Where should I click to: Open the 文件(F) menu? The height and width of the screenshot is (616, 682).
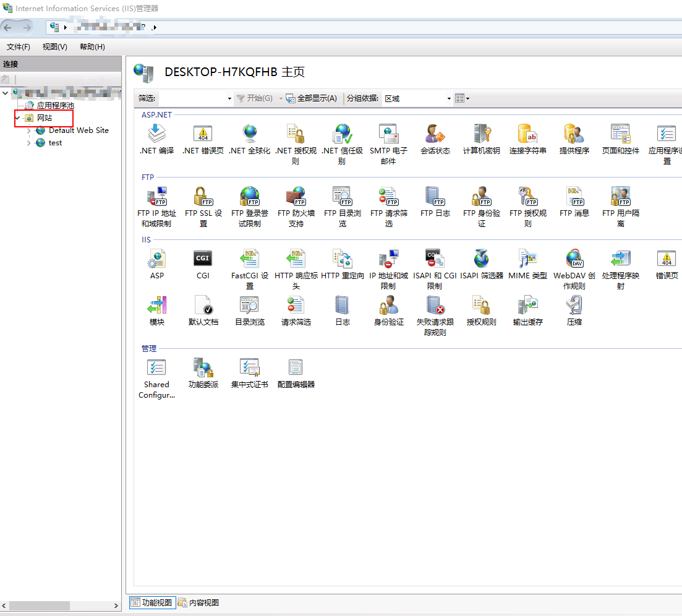19,47
